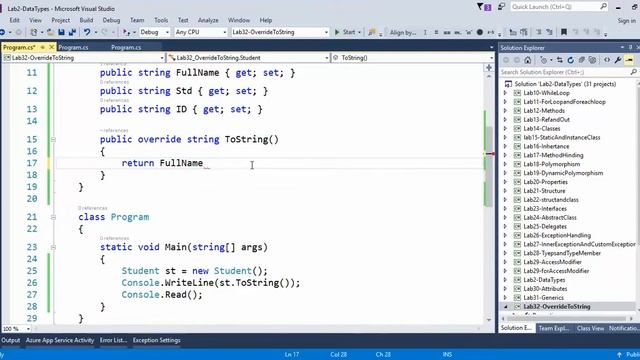
Task: Click the Publish button in status bar
Action: click(x=628, y=354)
